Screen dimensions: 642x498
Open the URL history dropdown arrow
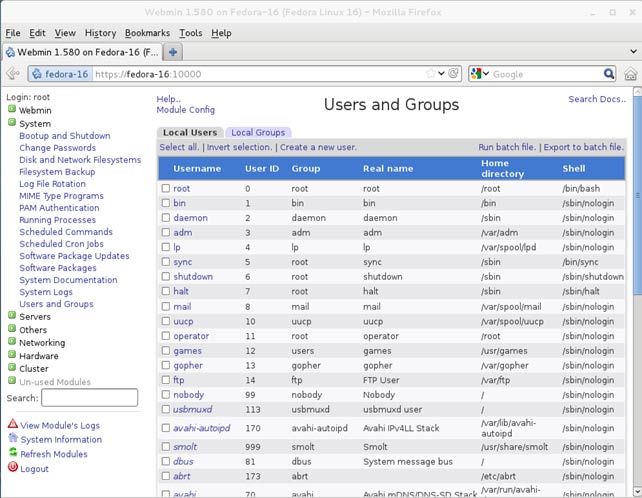coord(441,74)
